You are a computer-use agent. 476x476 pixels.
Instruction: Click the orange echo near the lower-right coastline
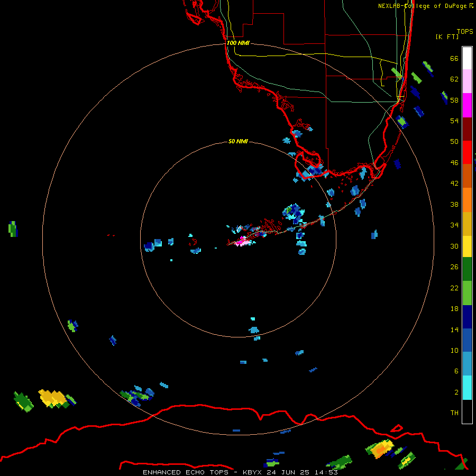coord(380,450)
